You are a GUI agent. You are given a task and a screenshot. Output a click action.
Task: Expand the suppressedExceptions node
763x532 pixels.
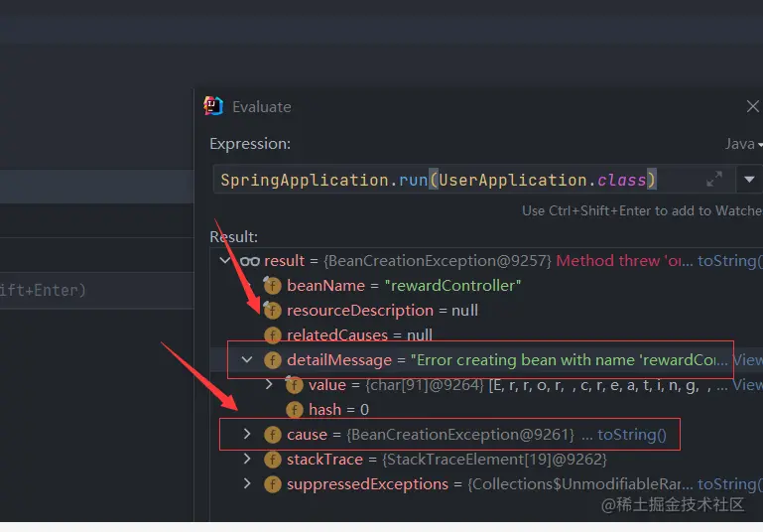pyautogui.click(x=247, y=483)
